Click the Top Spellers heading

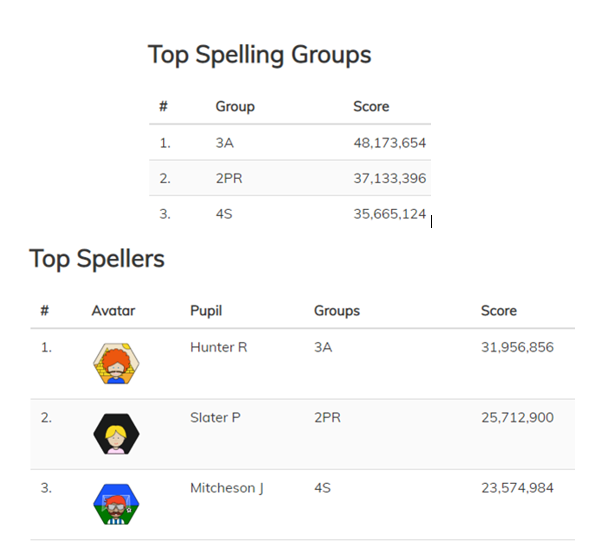click(x=97, y=259)
